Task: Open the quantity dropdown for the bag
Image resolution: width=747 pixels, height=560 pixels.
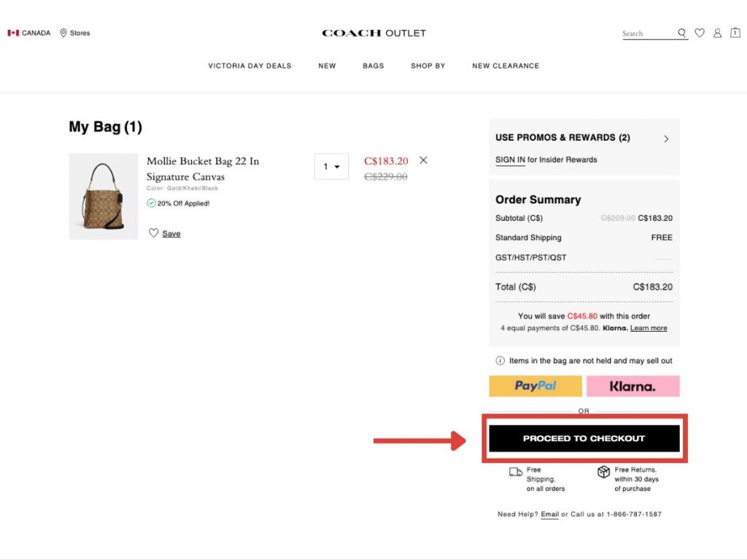Action: point(331,166)
